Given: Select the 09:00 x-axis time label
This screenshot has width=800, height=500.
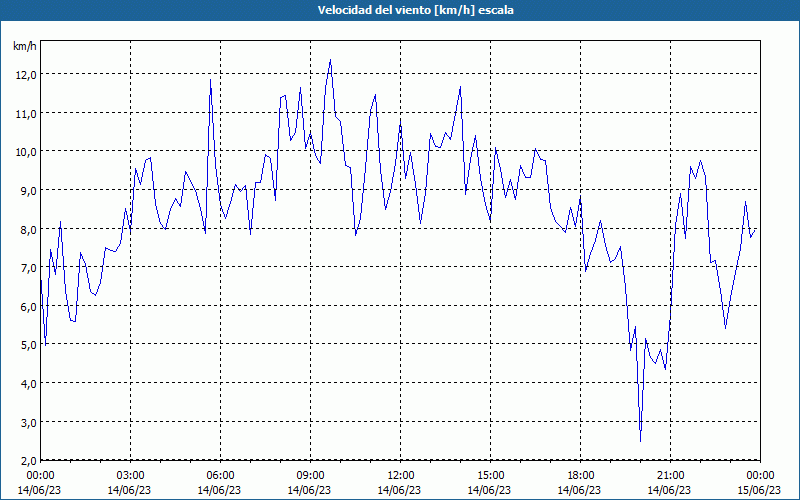Looking at the screenshot, I should pyautogui.click(x=310, y=476).
